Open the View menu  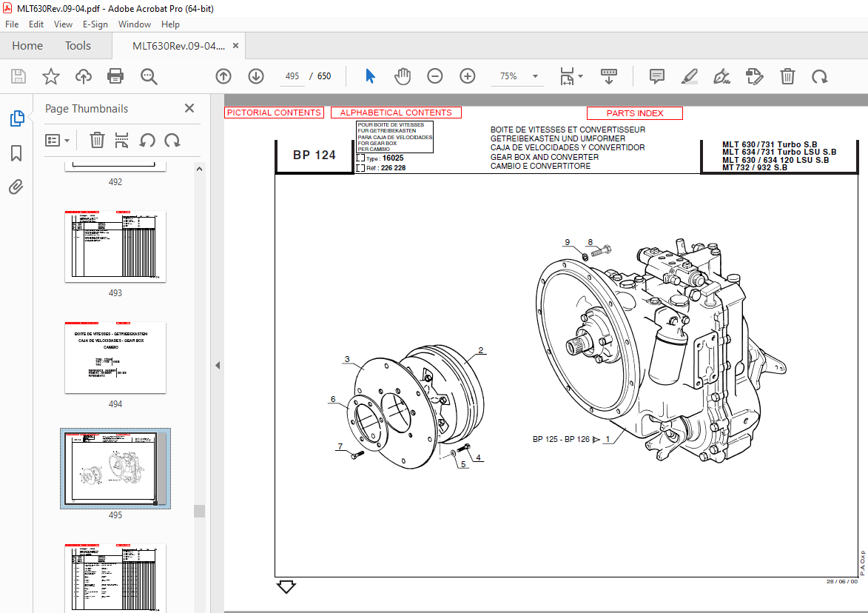63,24
